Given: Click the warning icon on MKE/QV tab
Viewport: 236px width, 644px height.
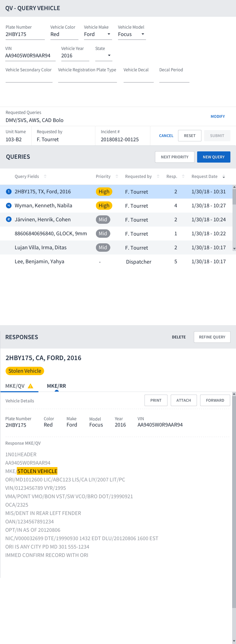Looking at the screenshot, I should 30,386.
